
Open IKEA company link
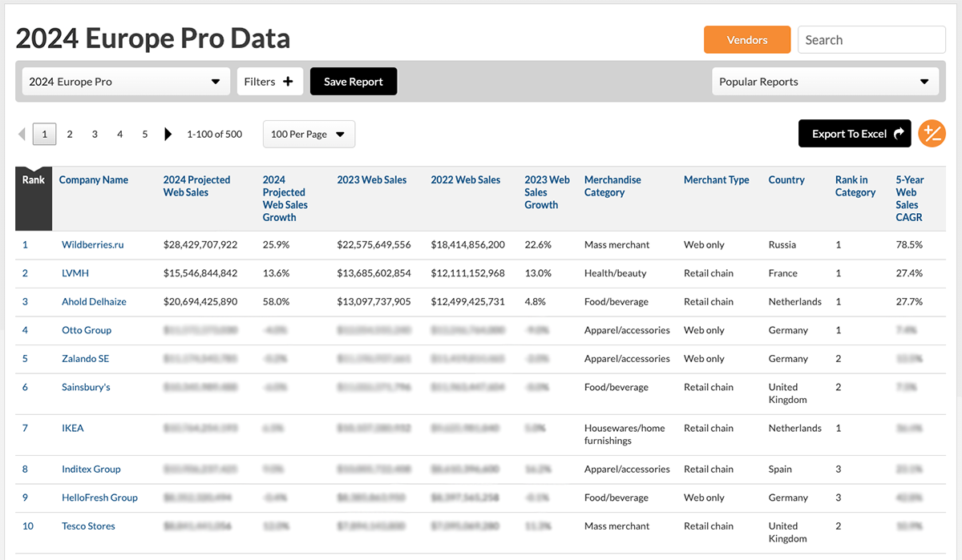coord(73,428)
